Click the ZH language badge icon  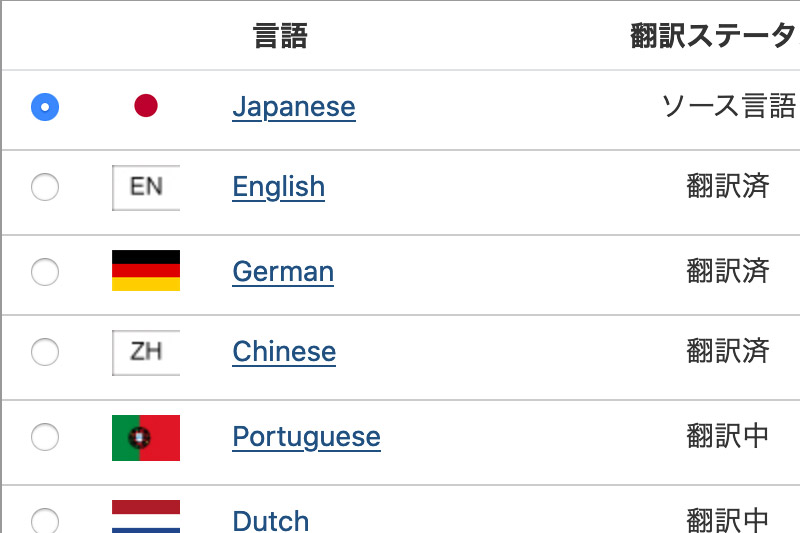pos(146,352)
